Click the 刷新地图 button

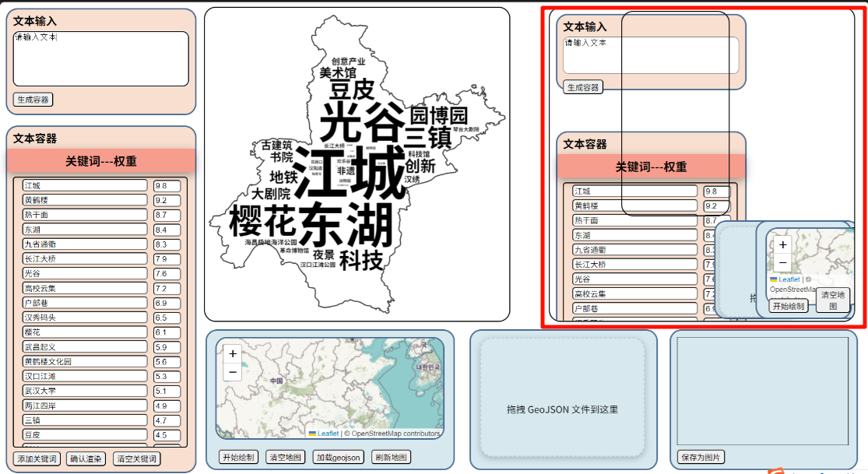click(391, 458)
